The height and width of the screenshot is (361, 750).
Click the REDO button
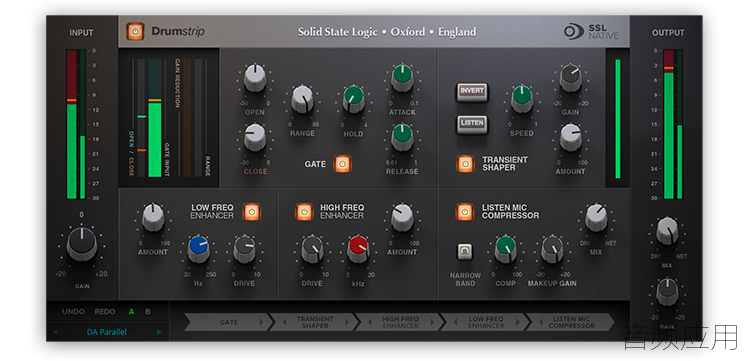coord(105,312)
